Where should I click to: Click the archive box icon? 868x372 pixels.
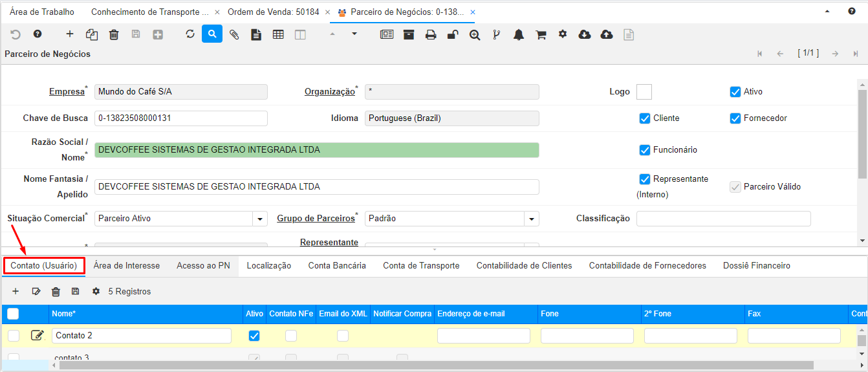click(x=409, y=34)
